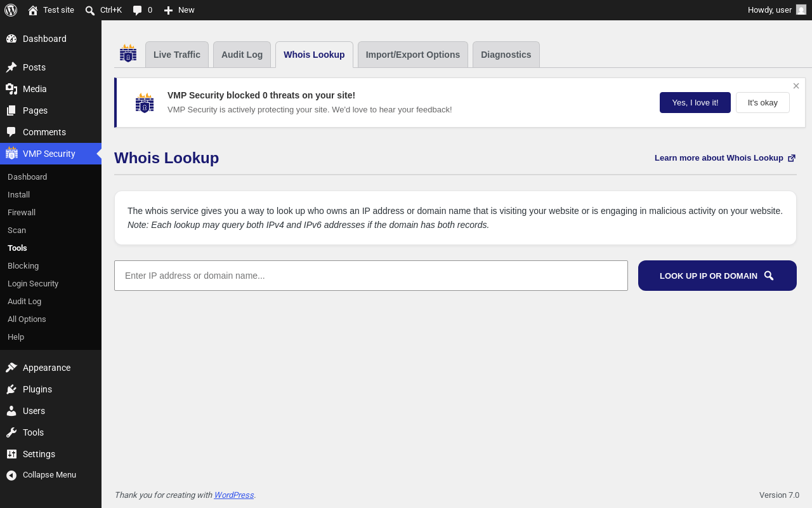This screenshot has width=812, height=508.
Task: Switch to the Live Traffic tab
Action: pyautogui.click(x=177, y=55)
